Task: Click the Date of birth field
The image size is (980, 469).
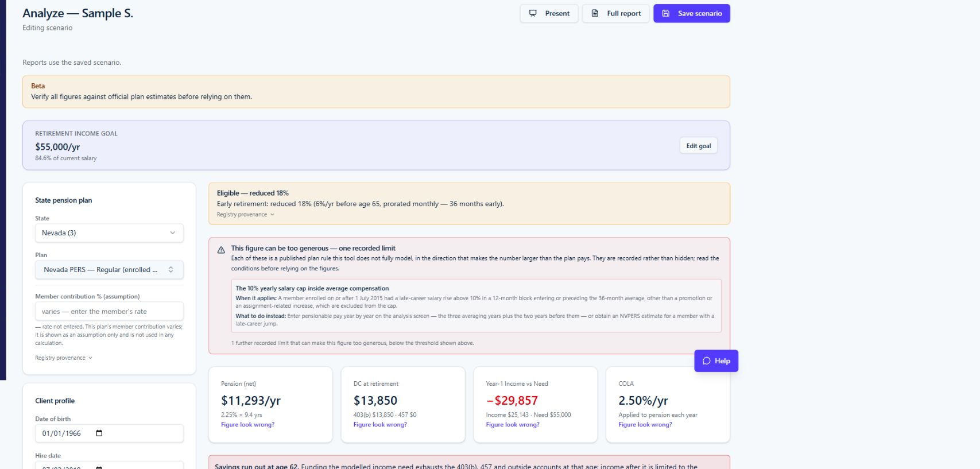Action: click(x=109, y=433)
